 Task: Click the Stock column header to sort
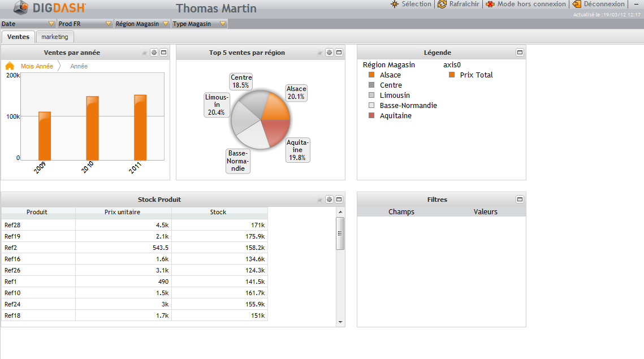(218, 212)
